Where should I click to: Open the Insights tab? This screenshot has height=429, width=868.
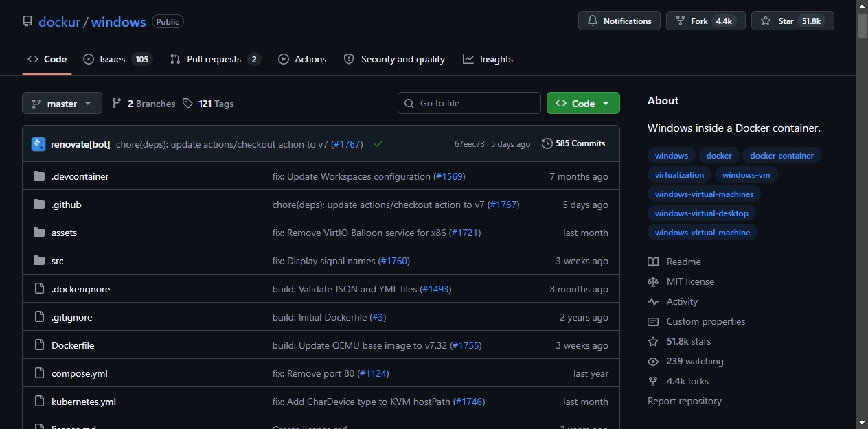pyautogui.click(x=488, y=59)
